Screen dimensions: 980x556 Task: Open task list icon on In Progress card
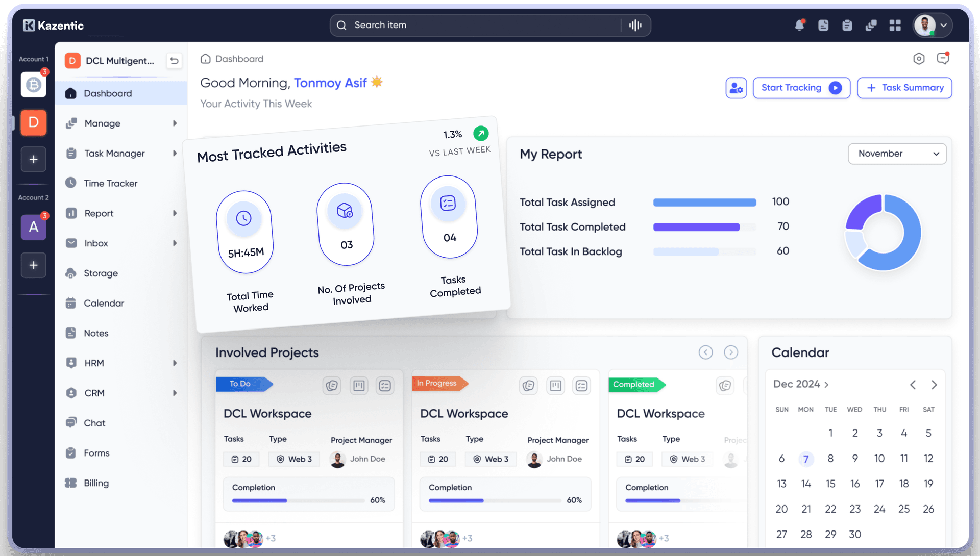(x=581, y=386)
